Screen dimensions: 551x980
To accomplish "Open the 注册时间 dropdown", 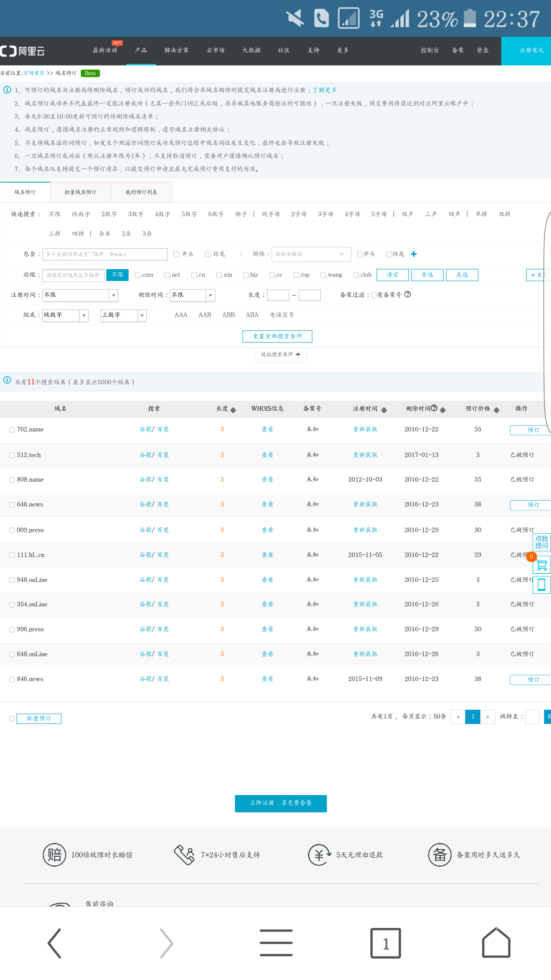I will 80,295.
